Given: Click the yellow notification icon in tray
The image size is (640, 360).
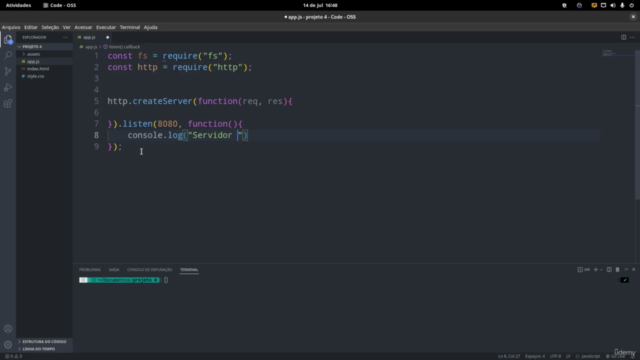Looking at the screenshot, I should (x=594, y=5).
